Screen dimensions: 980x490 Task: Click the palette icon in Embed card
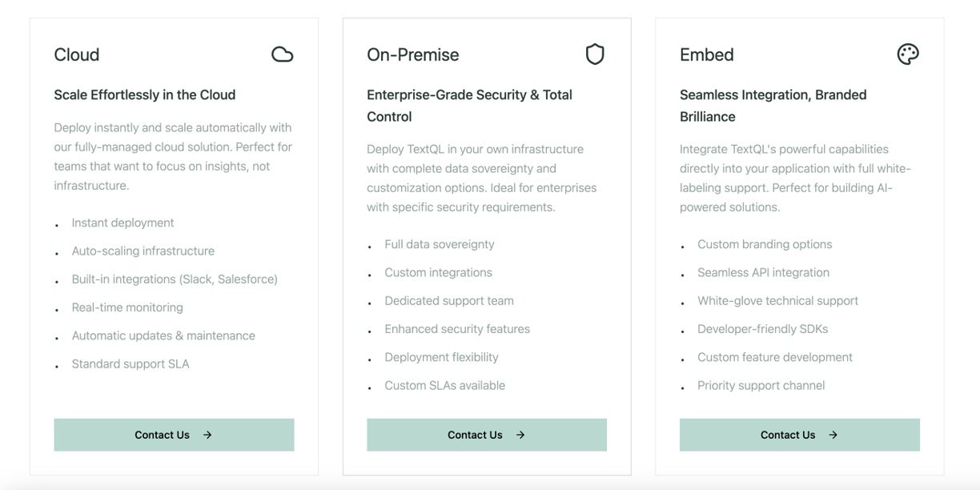(x=908, y=54)
